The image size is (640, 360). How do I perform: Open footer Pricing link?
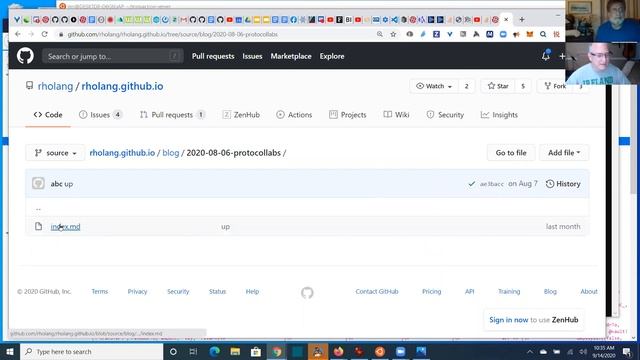(431, 291)
